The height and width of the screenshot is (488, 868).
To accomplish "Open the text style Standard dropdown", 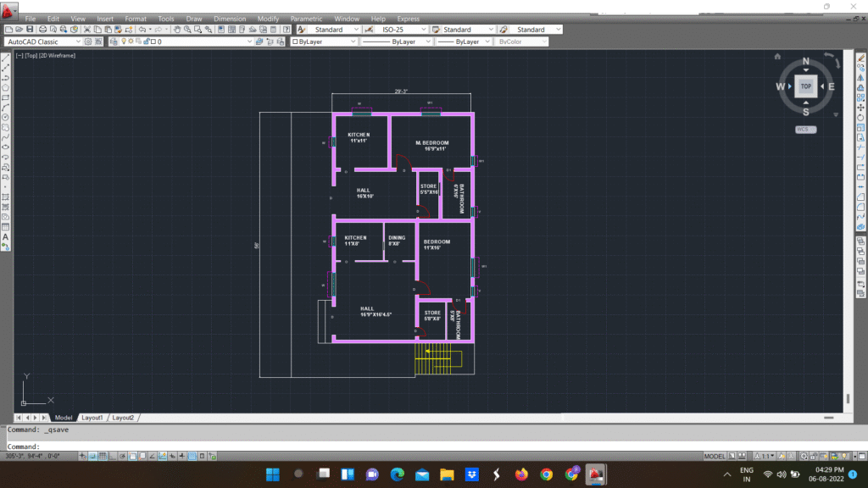I will pos(334,30).
